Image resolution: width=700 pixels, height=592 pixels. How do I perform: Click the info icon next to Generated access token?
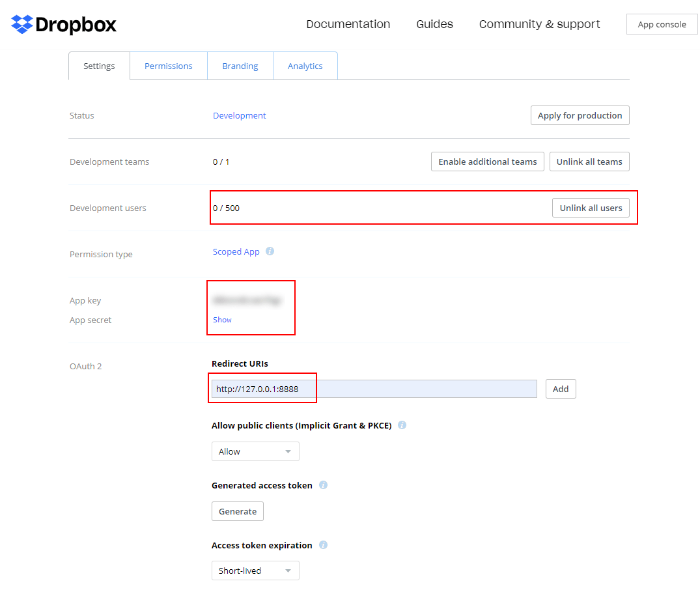tap(323, 485)
